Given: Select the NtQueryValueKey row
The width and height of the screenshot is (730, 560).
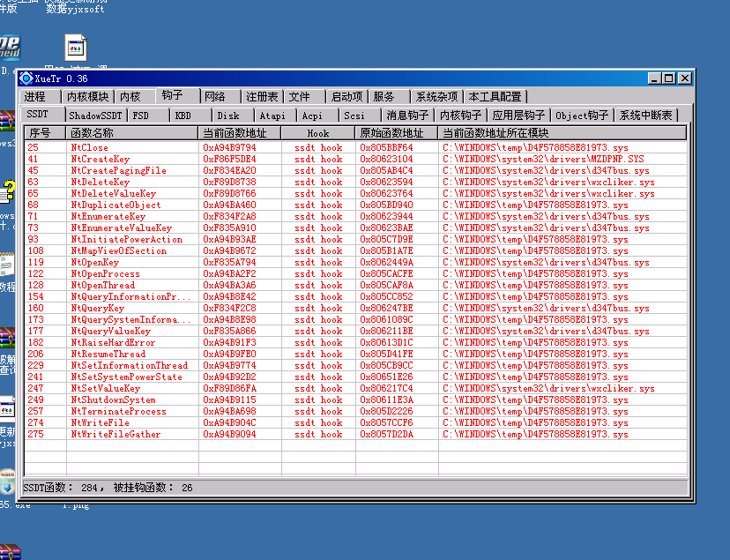Looking at the screenshot, I should click(355, 331).
